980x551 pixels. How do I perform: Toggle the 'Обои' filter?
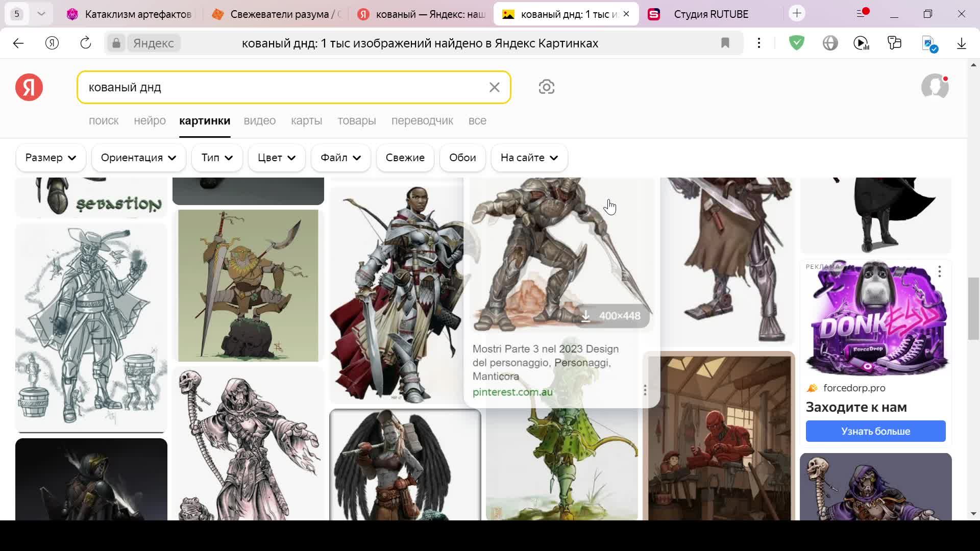(462, 158)
